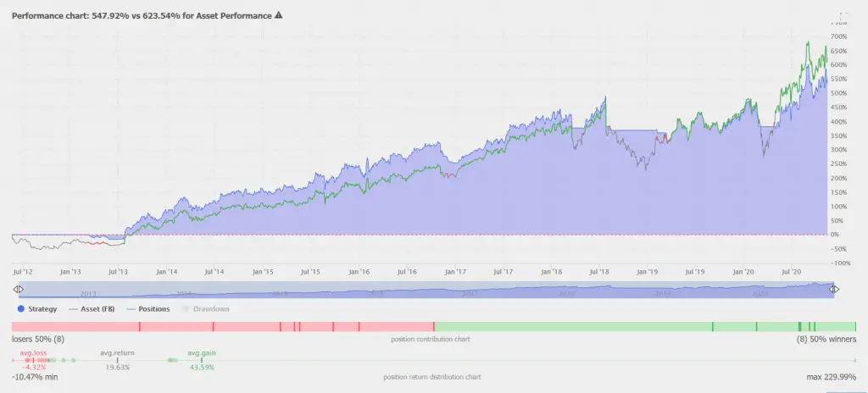Click the 19.63% average return value
Image resolution: width=868 pixels, height=393 pixels.
[x=117, y=367]
